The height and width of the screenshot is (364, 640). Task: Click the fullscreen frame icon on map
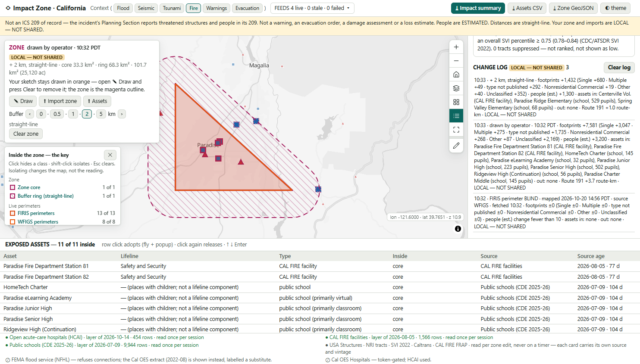[x=456, y=130]
